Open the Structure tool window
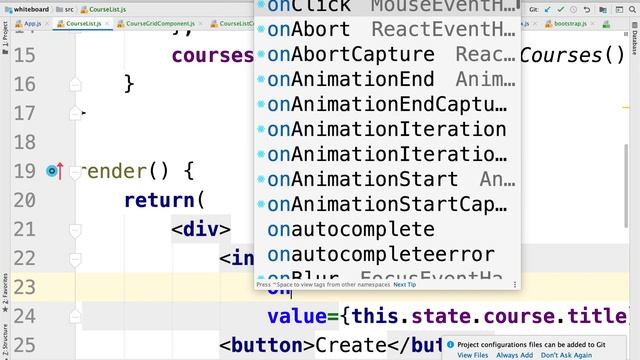The width and height of the screenshot is (640, 360). pos(5,341)
